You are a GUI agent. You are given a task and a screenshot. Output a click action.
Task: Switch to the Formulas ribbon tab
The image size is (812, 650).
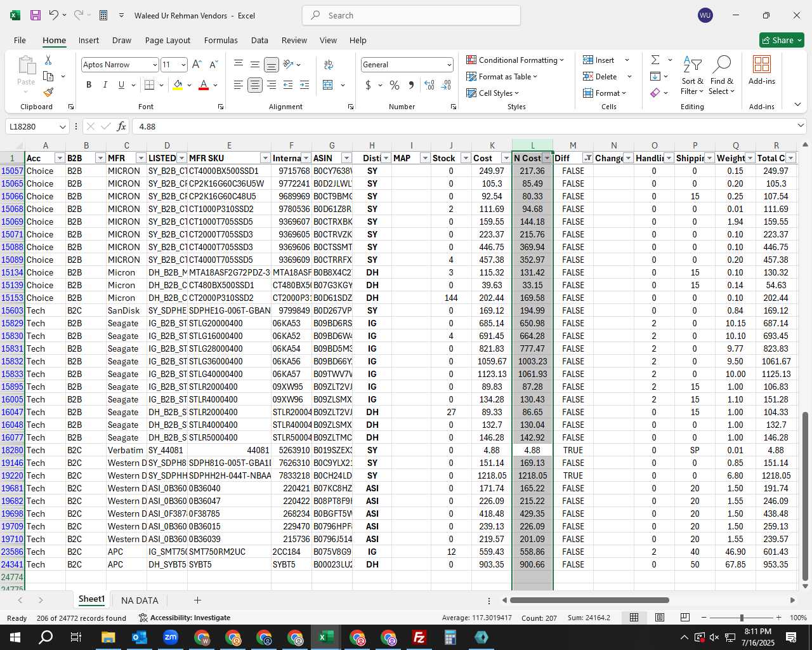(221, 40)
